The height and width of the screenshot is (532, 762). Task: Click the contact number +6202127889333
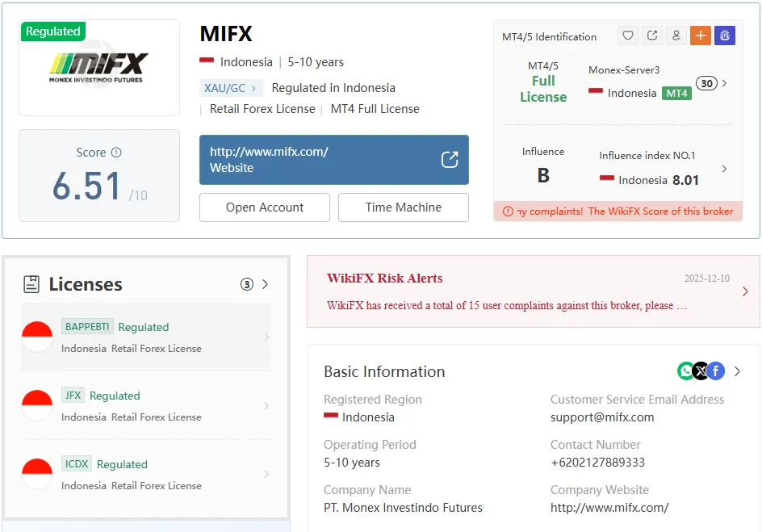pyautogui.click(x=598, y=463)
